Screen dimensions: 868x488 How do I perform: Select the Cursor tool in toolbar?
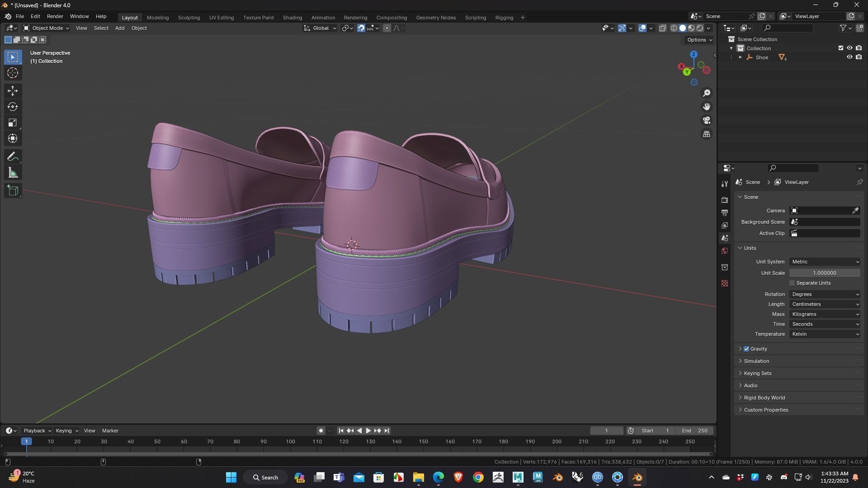point(13,73)
